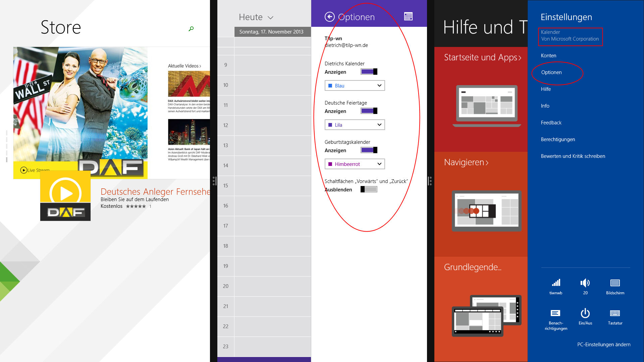The width and height of the screenshot is (644, 362).
Task: Open Startseite und Apps section link
Action: point(482,58)
